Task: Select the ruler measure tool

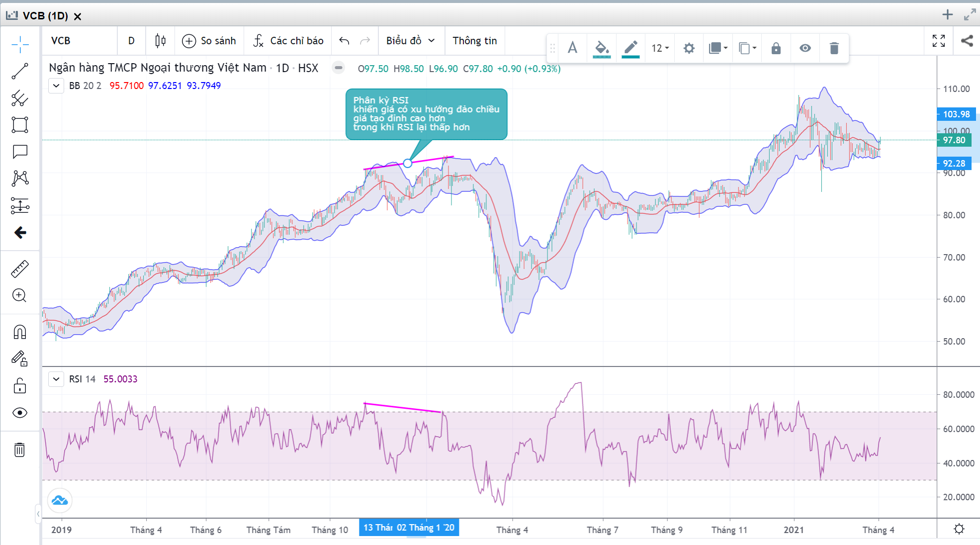Action: coord(20,269)
